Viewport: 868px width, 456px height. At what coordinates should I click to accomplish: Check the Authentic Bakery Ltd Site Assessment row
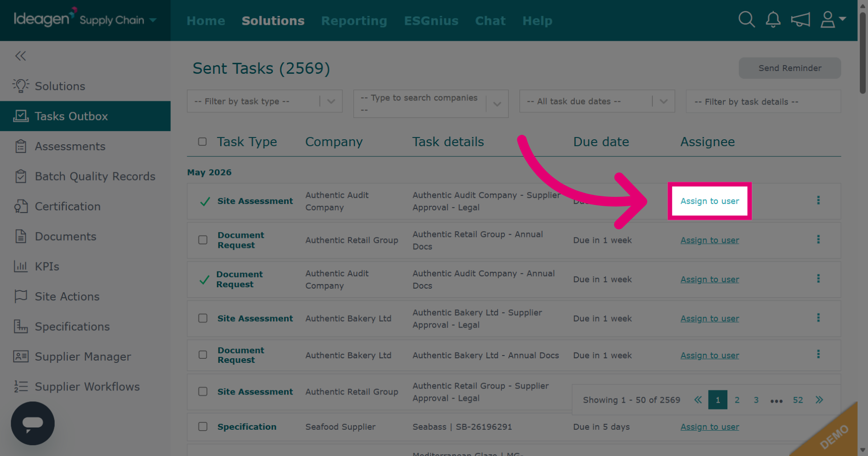click(x=203, y=318)
